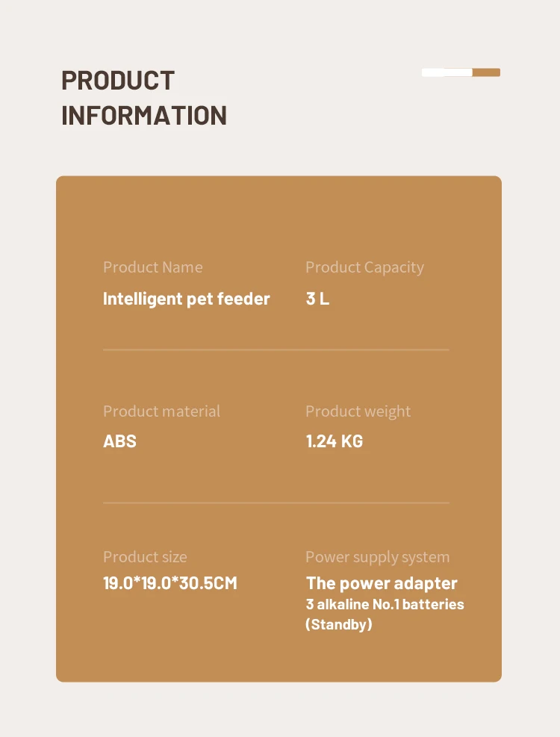Click the Intelligent pet feeder text
The image size is (560, 737).
186,299
